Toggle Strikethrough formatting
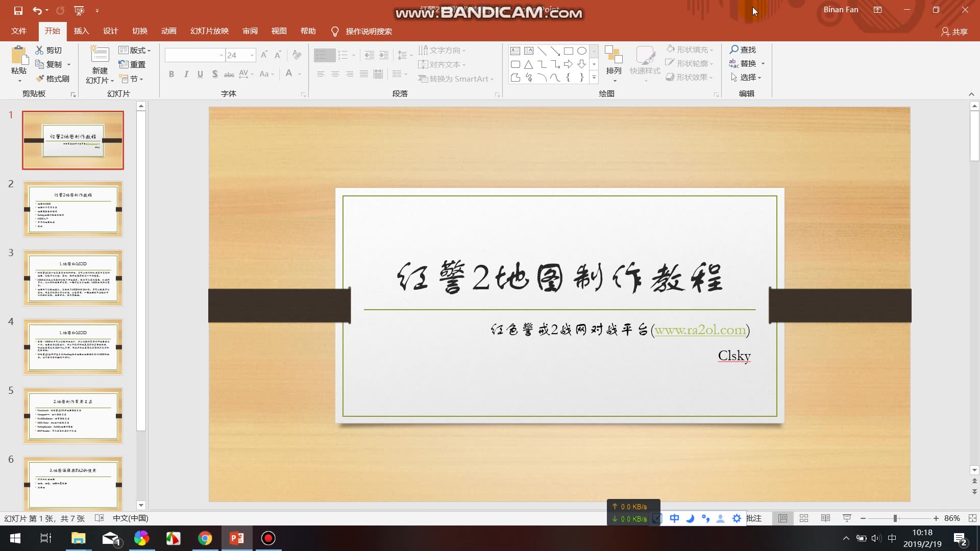 tap(229, 74)
